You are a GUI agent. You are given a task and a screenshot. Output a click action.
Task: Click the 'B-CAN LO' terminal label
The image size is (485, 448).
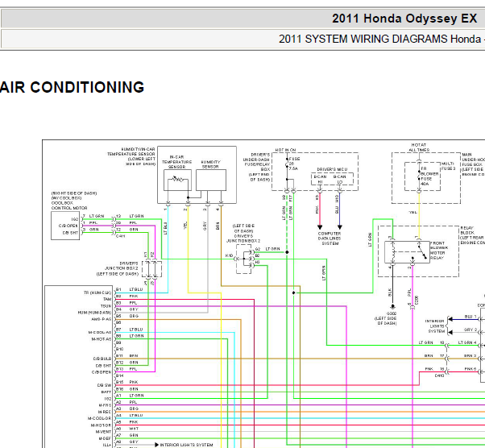click(x=340, y=179)
